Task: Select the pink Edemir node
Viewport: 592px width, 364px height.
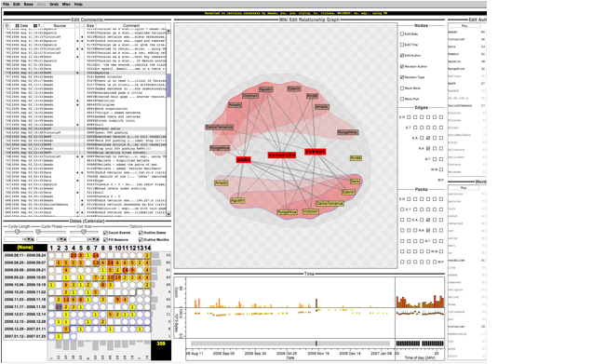Action: coord(294,88)
